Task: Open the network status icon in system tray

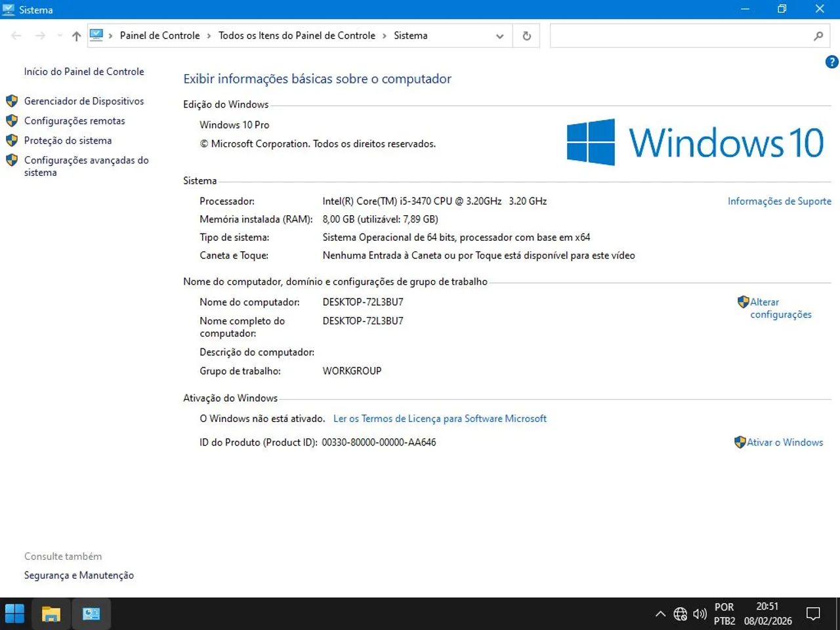Action: pos(680,614)
